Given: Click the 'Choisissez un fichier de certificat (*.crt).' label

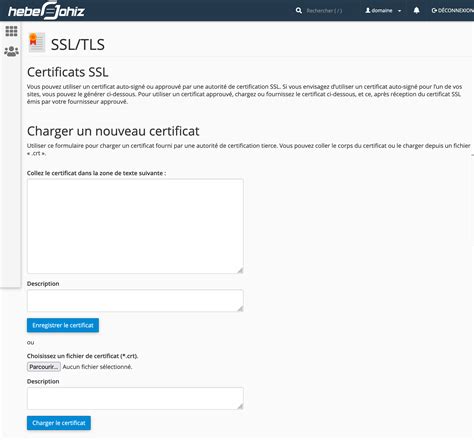Looking at the screenshot, I should point(82,356).
